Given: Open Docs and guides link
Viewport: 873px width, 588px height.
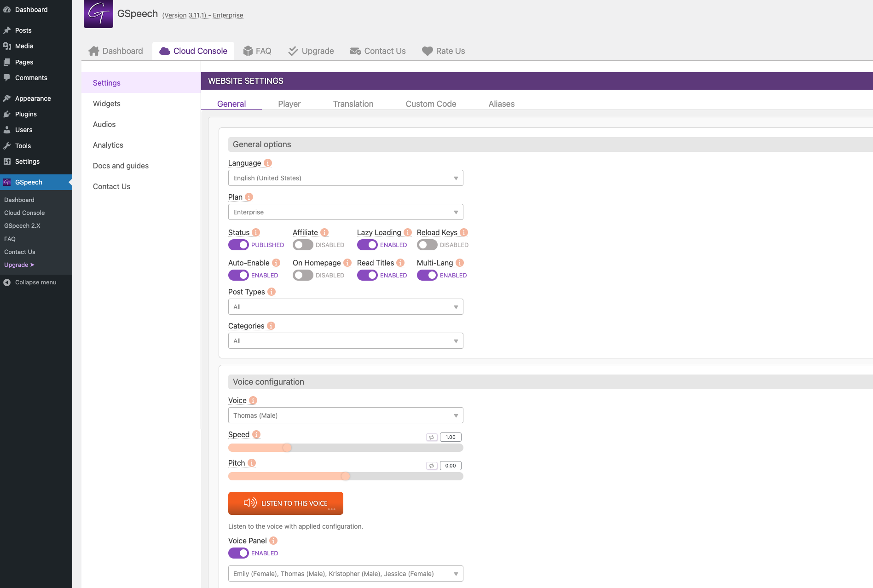Looking at the screenshot, I should 121,166.
